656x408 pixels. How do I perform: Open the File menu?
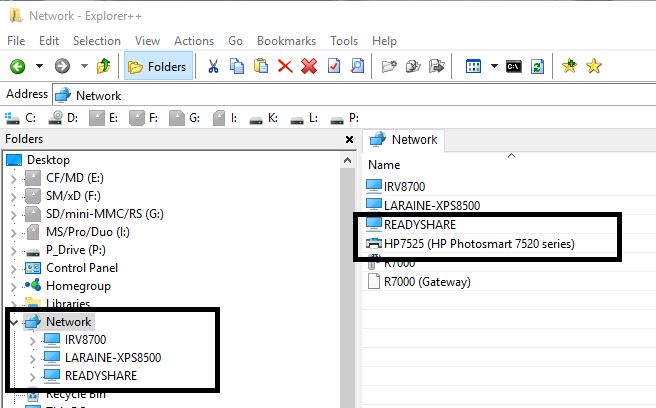16,41
